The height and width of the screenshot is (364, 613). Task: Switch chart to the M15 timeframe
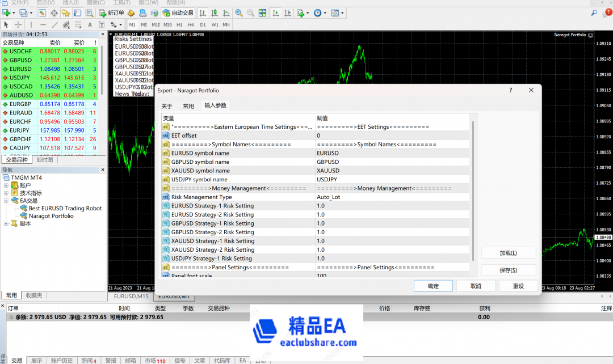tap(156, 25)
